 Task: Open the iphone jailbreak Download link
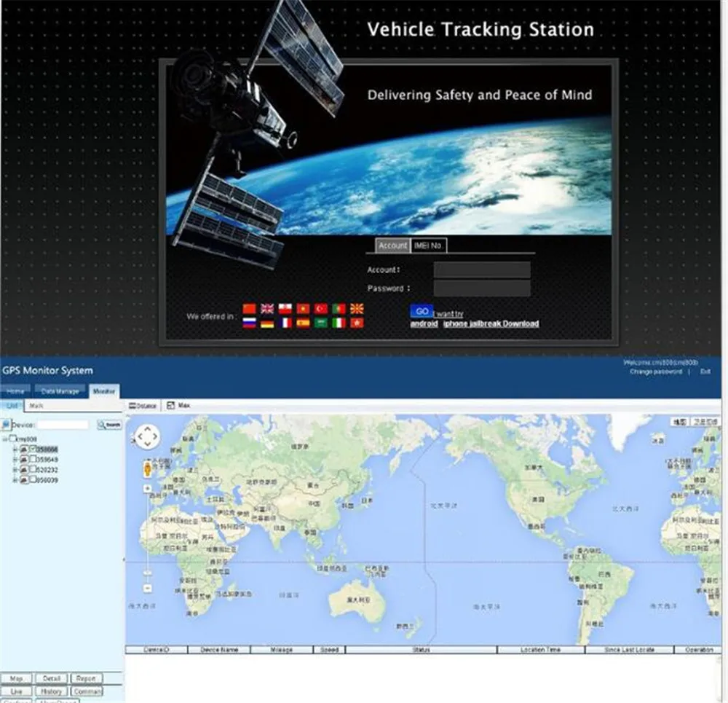(491, 323)
